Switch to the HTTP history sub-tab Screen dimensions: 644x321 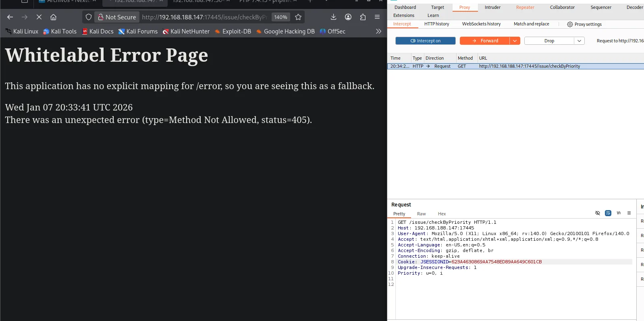coord(436,24)
